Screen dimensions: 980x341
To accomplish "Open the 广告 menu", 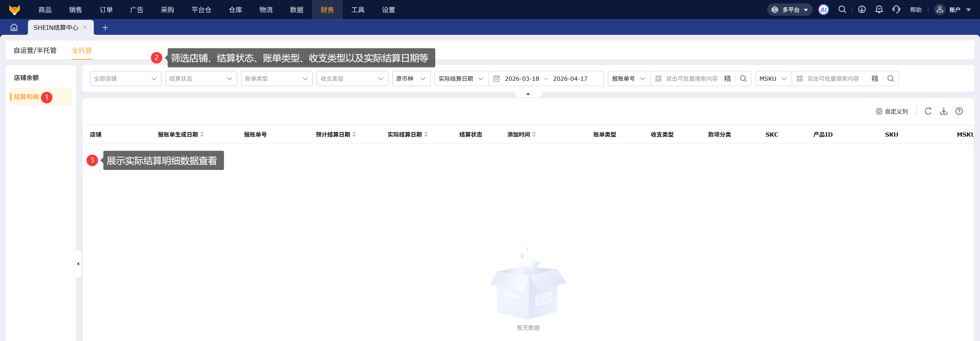I will pyautogui.click(x=137, y=10).
